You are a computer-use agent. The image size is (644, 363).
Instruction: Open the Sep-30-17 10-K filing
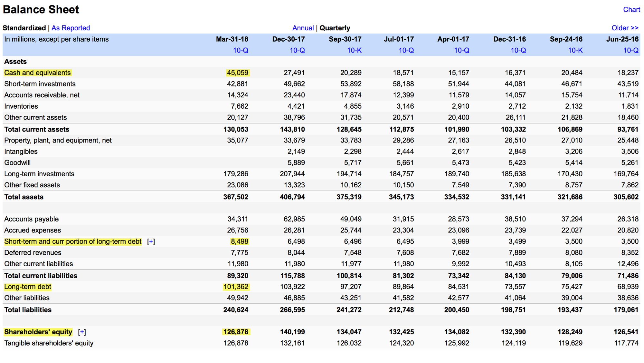(x=354, y=50)
